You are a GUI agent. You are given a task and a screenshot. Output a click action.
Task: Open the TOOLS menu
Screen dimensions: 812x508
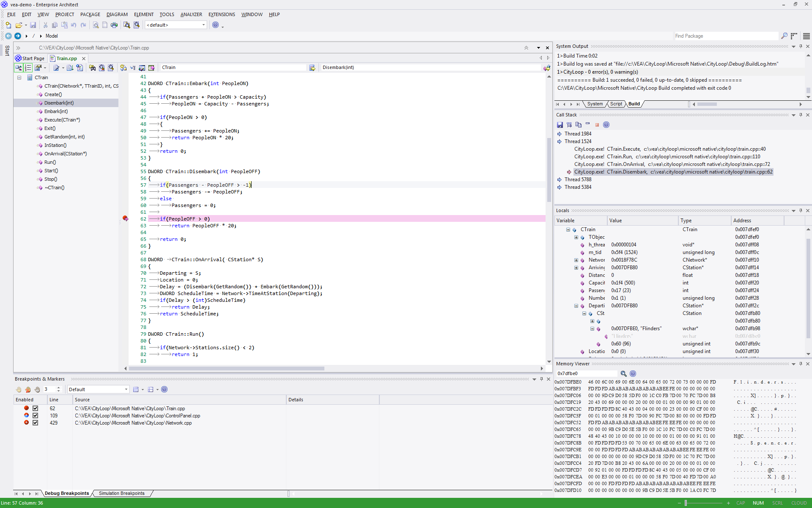pyautogui.click(x=167, y=14)
